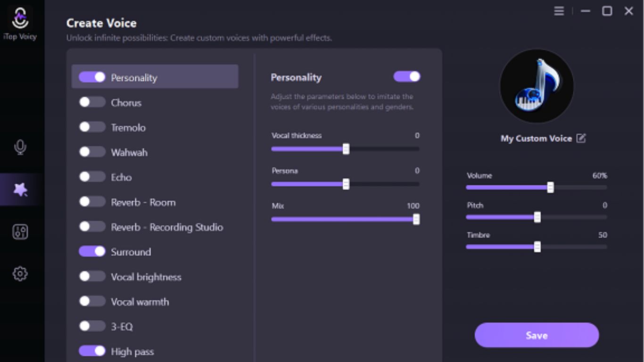644x362 pixels.
Task: Select the Personality effect row label
Action: point(134,78)
